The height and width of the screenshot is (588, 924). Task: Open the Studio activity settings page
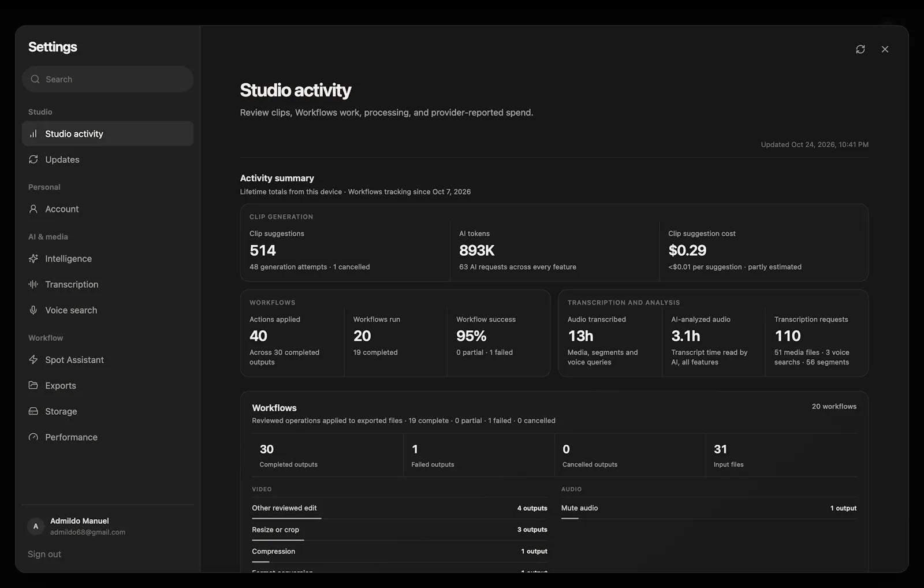click(107, 133)
